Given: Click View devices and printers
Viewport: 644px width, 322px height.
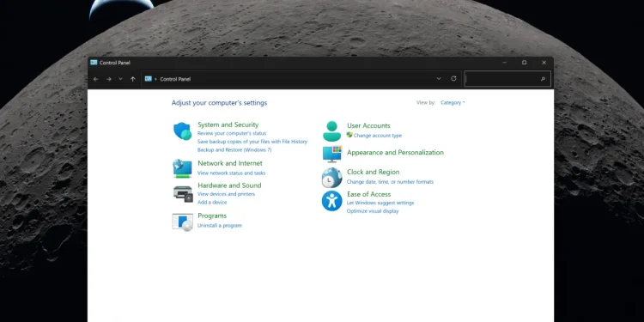Looking at the screenshot, I should [226, 194].
